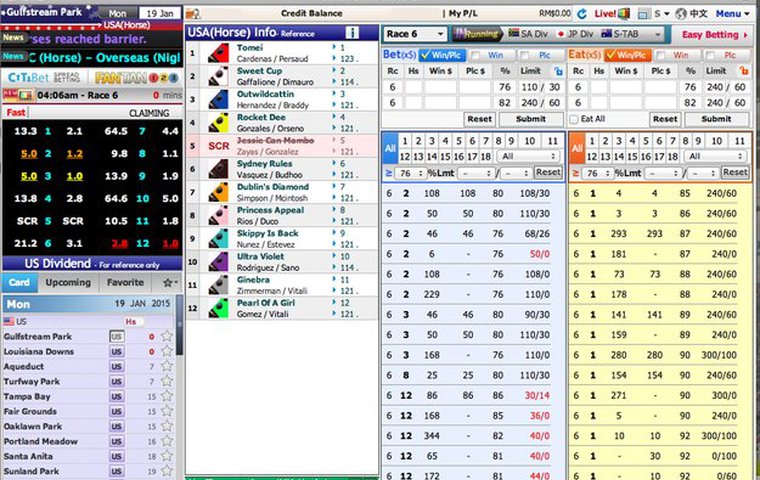This screenshot has width=760, height=480.
Task: Click Outwildcattin jockey silk icon
Action: (x=219, y=99)
